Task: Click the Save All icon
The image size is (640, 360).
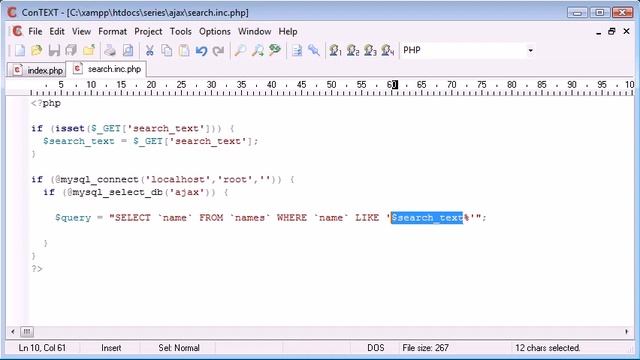Action: 71,51
